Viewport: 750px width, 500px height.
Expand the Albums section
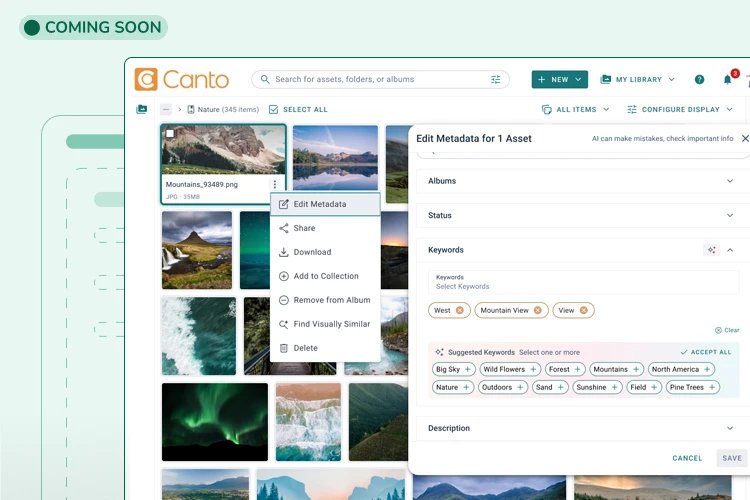tap(729, 181)
